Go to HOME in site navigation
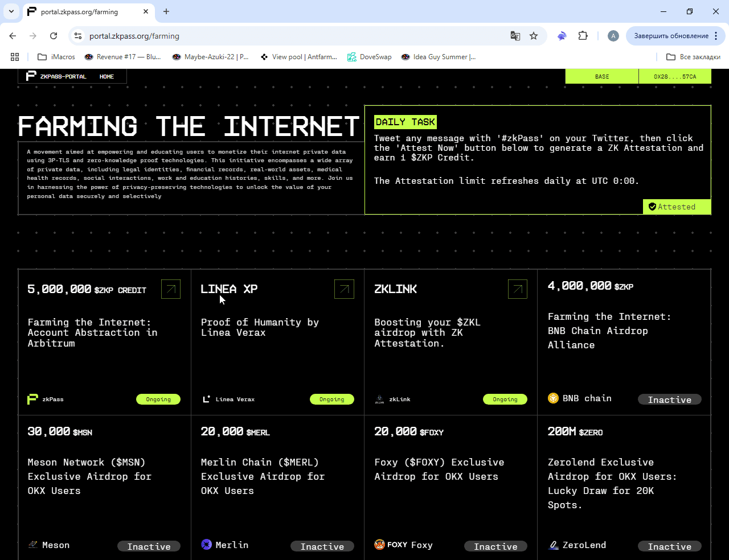 coord(107,76)
